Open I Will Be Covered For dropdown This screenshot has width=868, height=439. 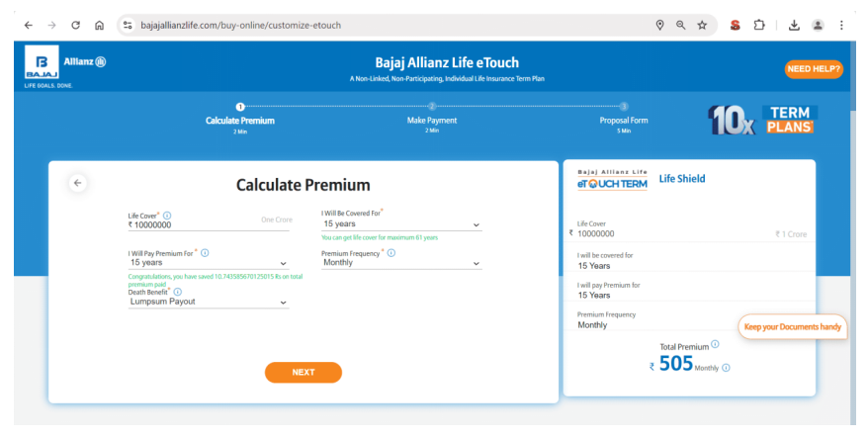pyautogui.click(x=401, y=224)
